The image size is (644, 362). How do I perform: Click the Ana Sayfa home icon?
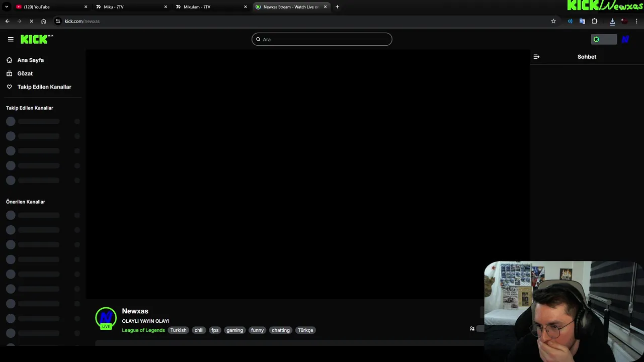click(x=9, y=60)
